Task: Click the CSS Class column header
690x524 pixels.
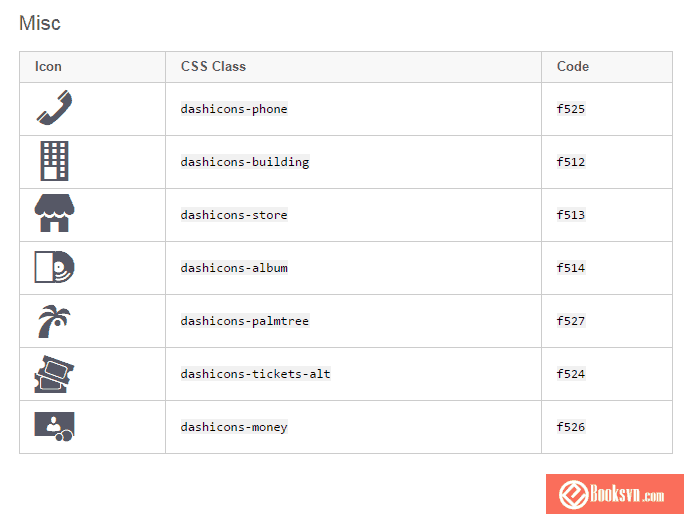Action: 213,66
